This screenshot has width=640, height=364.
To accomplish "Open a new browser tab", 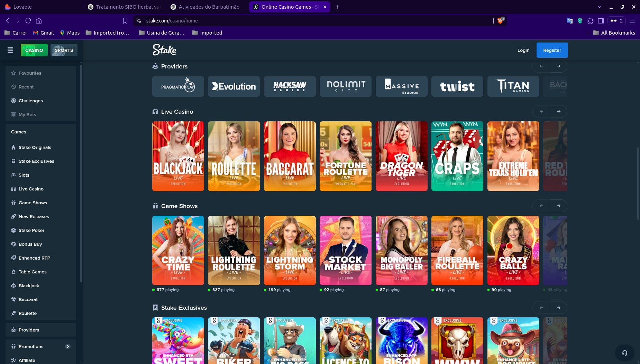I will [338, 7].
